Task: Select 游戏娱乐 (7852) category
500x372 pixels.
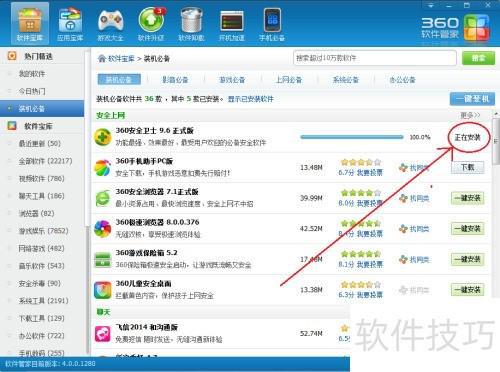Action: point(42,231)
